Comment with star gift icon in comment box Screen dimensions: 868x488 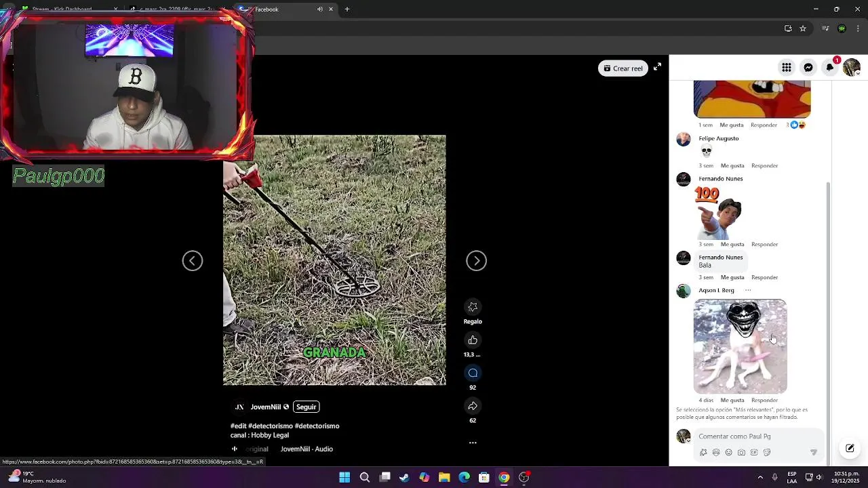coord(703,453)
